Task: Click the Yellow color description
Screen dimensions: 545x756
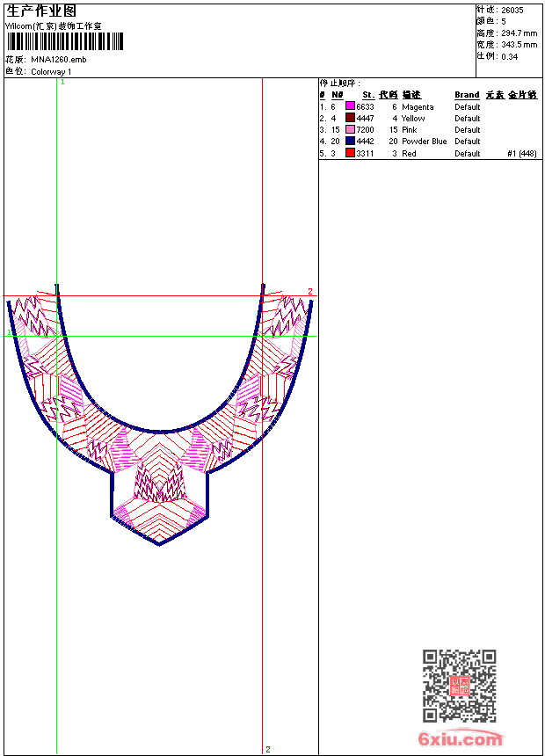Action: (x=413, y=119)
